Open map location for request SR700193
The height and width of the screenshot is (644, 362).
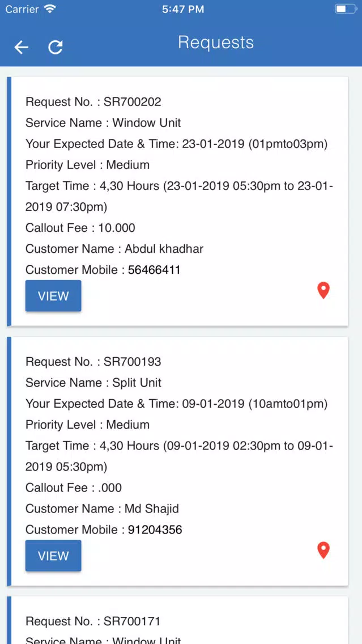(x=323, y=550)
